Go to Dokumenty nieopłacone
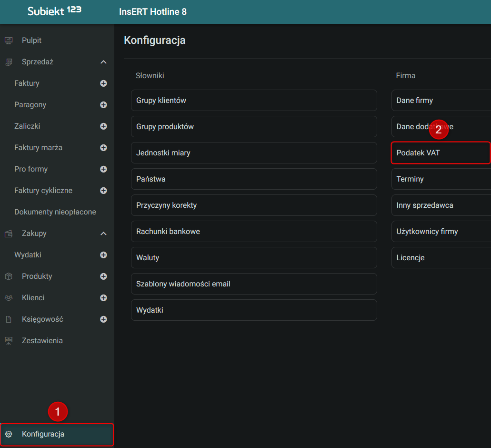Screen dimensions: 491x448 click(55, 212)
